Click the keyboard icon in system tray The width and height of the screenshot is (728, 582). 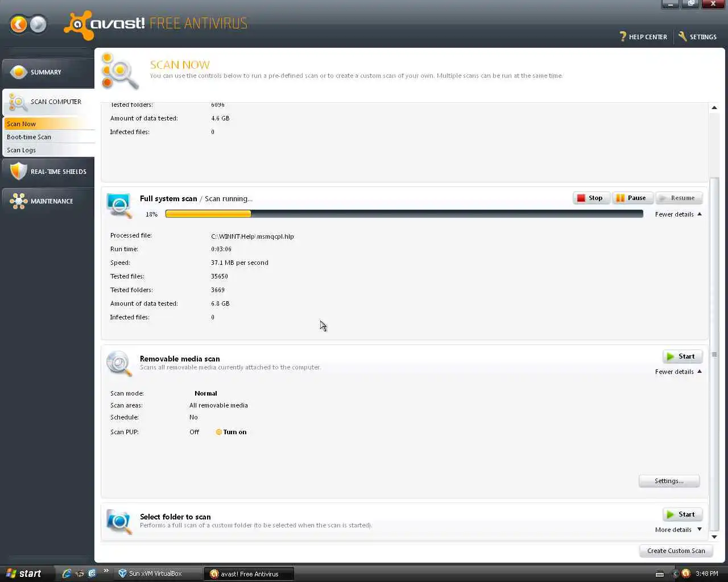660,574
